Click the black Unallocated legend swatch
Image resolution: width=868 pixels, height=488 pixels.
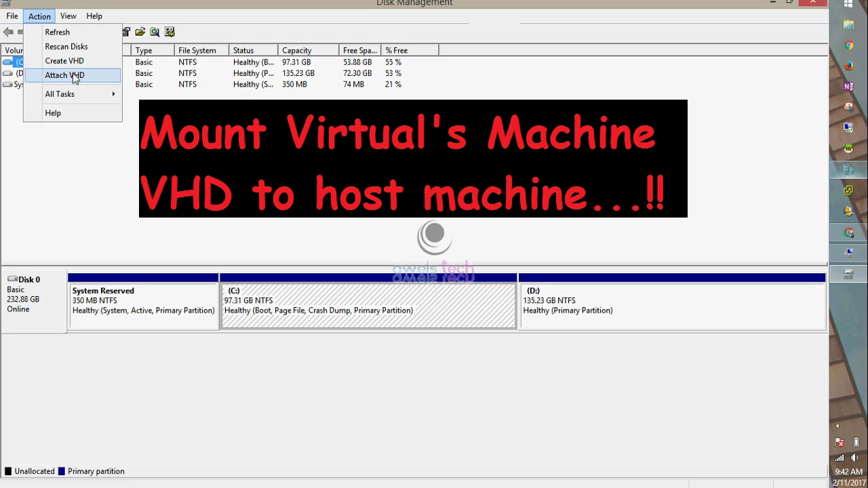8,471
